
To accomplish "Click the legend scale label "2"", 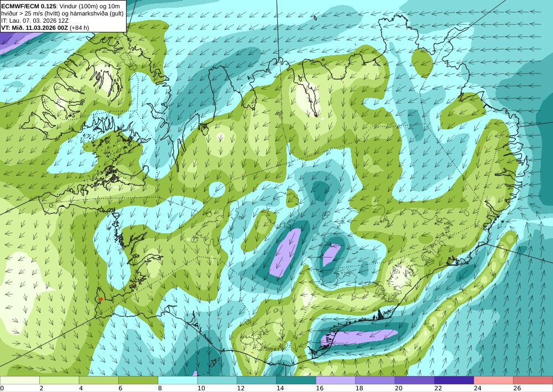I will (x=41, y=389).
